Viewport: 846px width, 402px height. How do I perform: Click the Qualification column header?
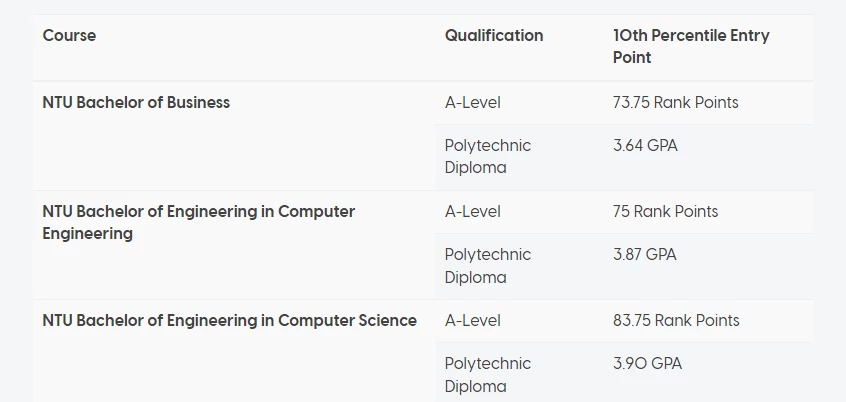(494, 36)
